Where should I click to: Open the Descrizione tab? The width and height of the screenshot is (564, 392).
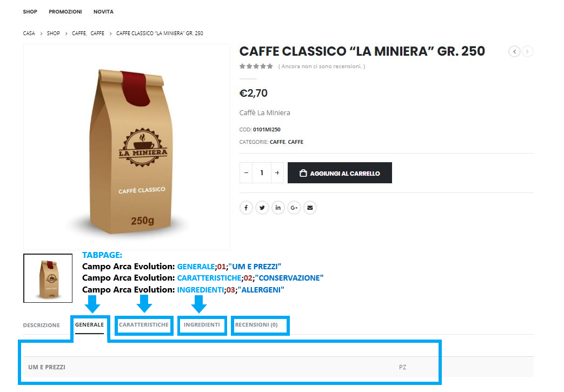pos(41,325)
